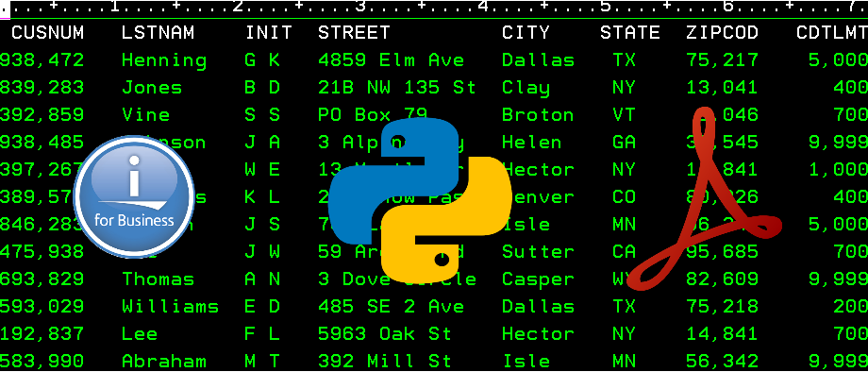Click street 392 Mill St
868x372 pixels.
click(x=385, y=361)
